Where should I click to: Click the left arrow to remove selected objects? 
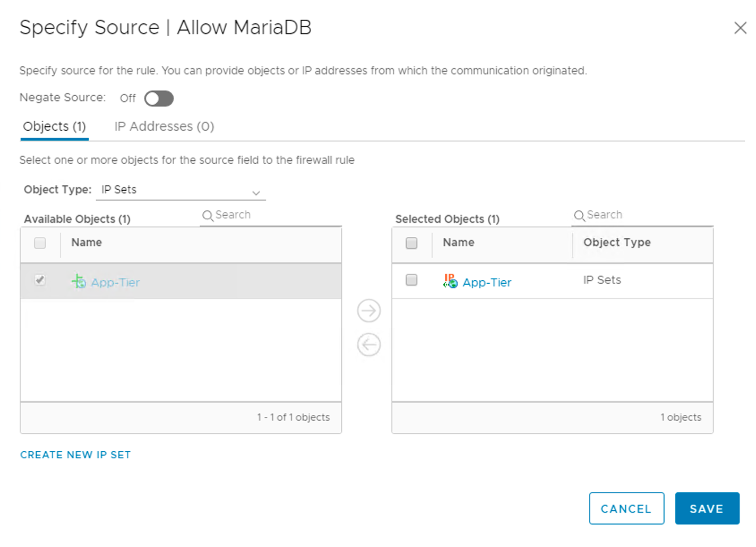(369, 345)
